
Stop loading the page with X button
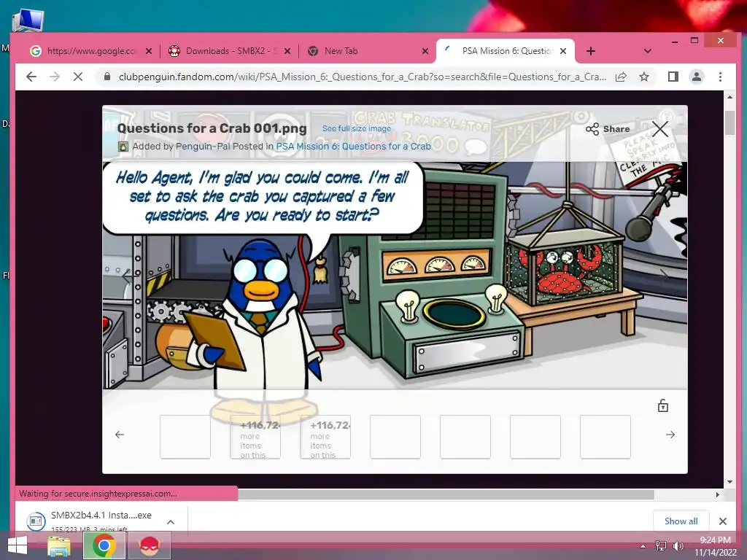coord(78,77)
